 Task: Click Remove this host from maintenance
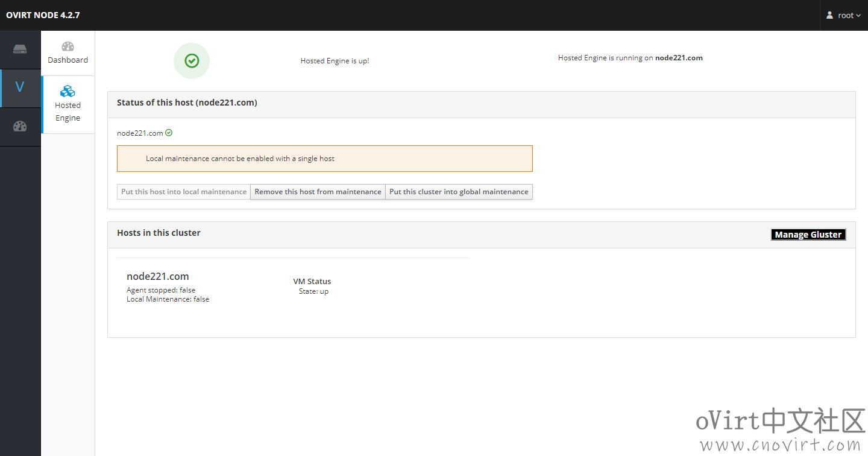318,192
